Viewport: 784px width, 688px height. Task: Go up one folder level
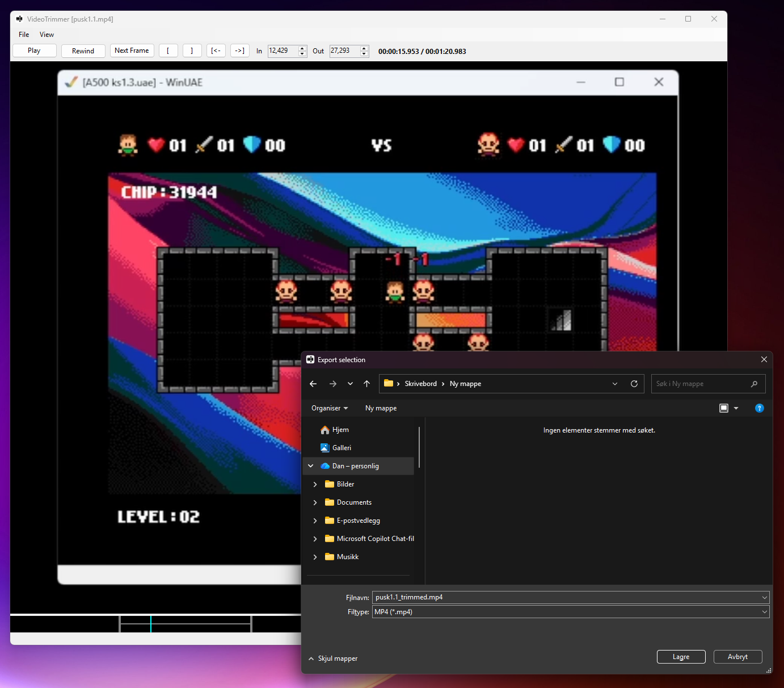click(x=367, y=384)
